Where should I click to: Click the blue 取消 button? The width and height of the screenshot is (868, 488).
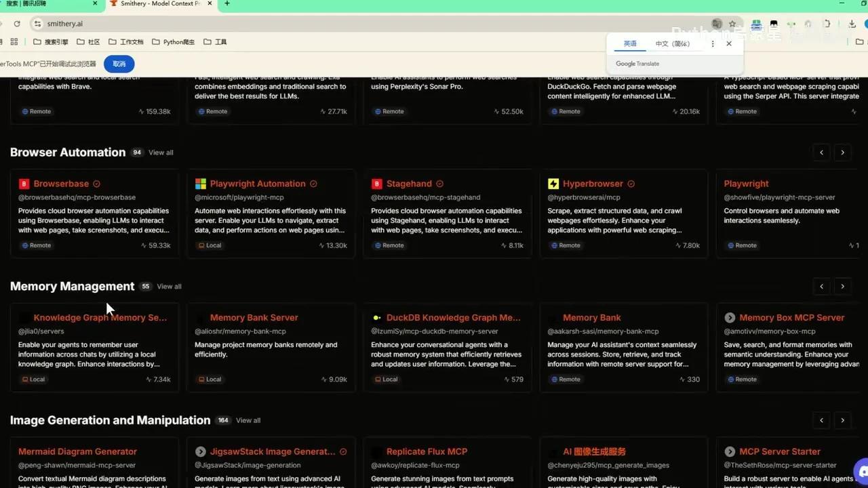coord(119,64)
